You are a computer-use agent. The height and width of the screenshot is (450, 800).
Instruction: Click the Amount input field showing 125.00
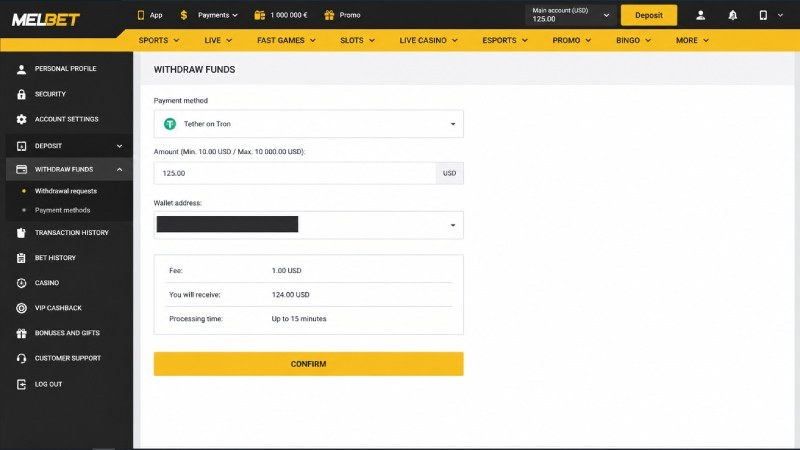[295, 173]
